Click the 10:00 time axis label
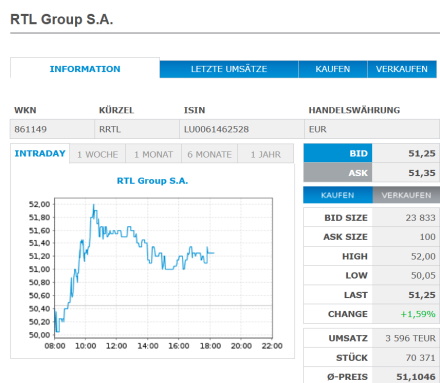The image size is (440, 383). tap(86, 346)
